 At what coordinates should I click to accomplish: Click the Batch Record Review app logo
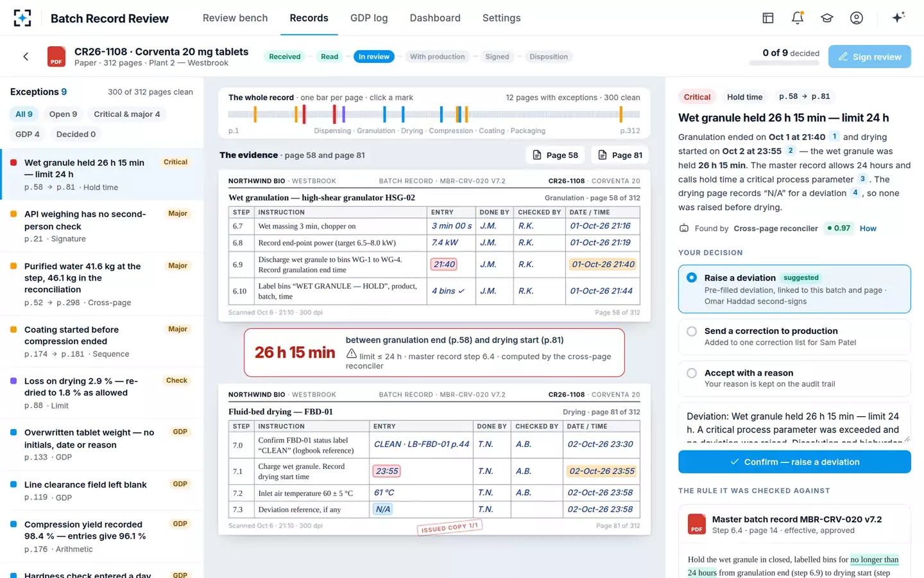tap(22, 18)
